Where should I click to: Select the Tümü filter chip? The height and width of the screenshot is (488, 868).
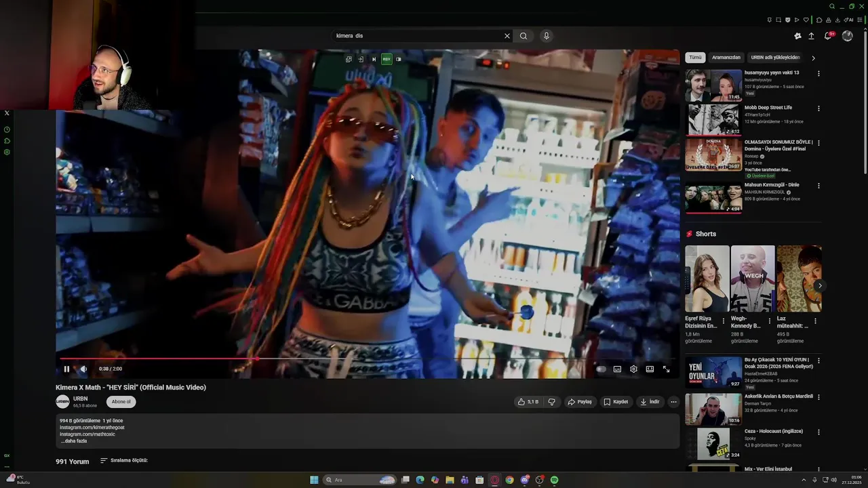pos(695,58)
